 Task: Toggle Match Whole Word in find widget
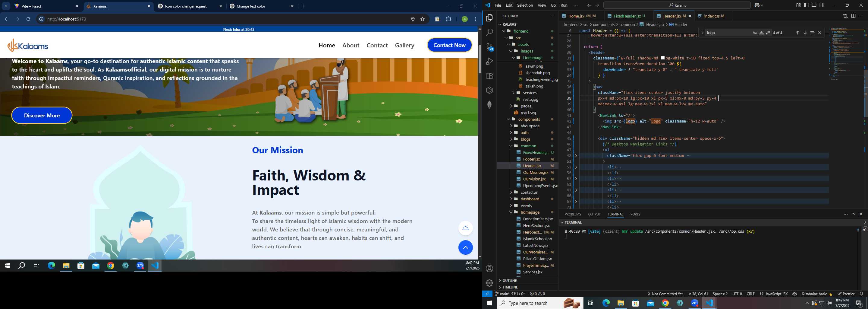coord(761,33)
